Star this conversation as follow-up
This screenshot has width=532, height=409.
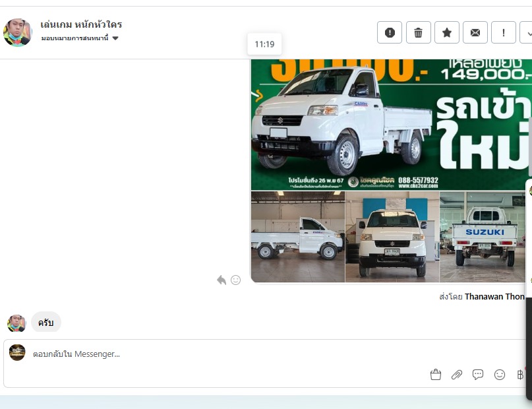tap(447, 32)
